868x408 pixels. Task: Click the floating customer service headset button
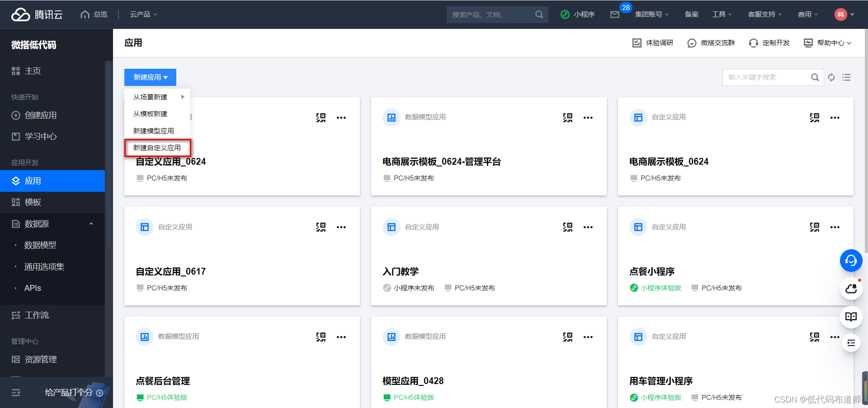click(851, 261)
